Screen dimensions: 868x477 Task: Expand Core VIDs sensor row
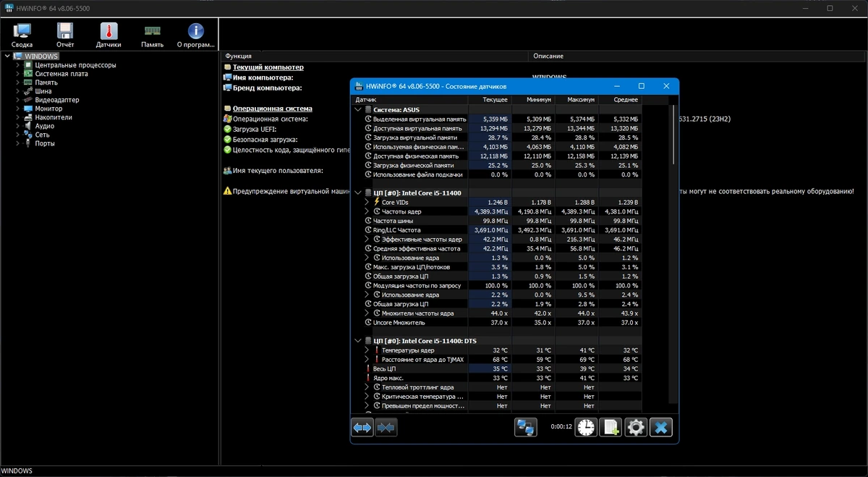pyautogui.click(x=367, y=202)
